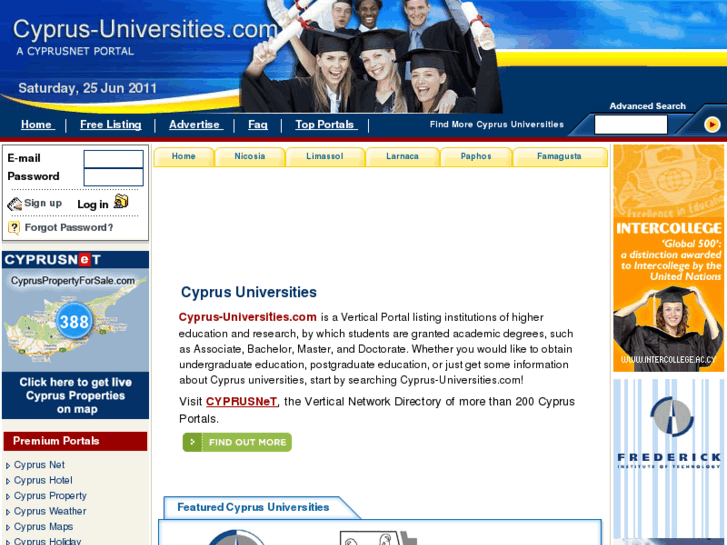Switch to the Larnaca tab

pyautogui.click(x=402, y=157)
